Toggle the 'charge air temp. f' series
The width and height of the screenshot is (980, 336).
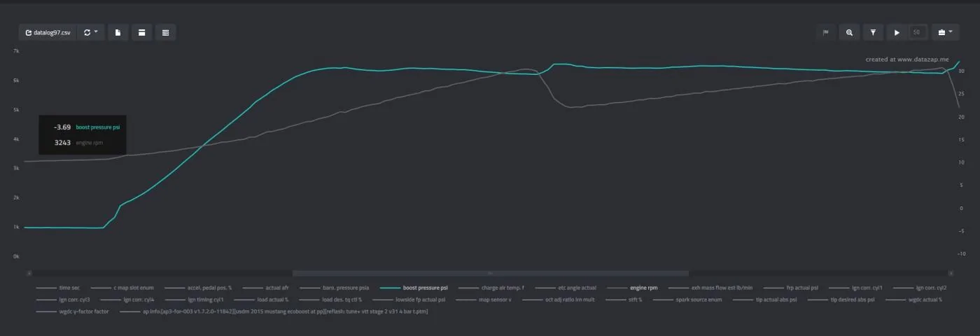click(491, 288)
